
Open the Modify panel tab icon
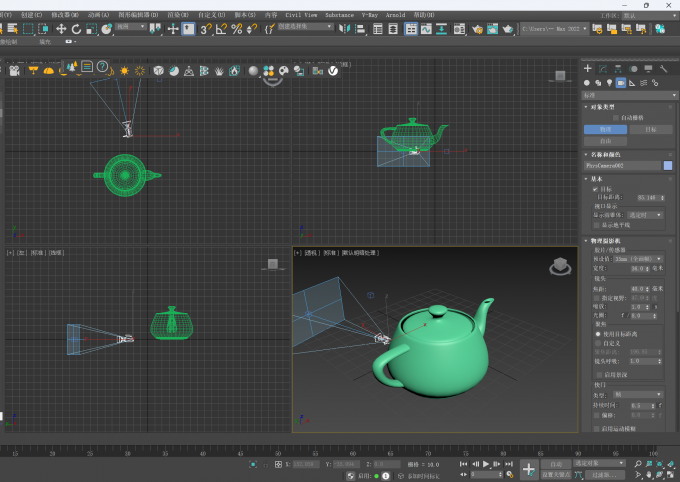603,69
